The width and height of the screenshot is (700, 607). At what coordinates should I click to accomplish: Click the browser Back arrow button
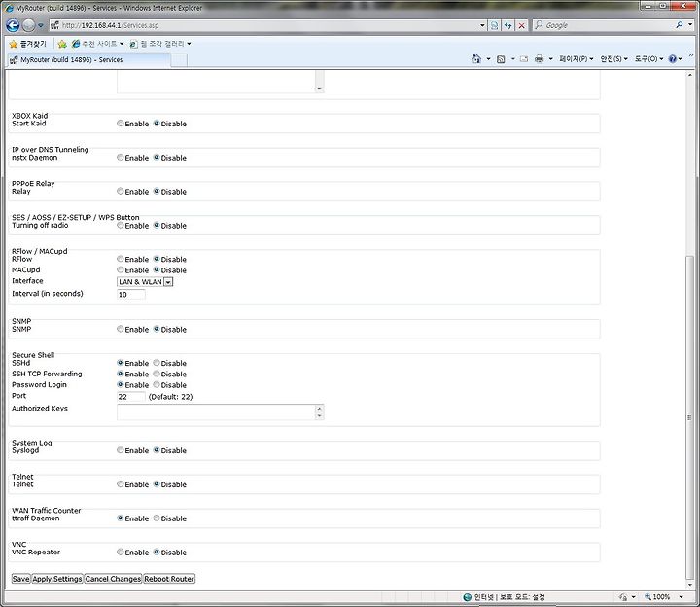tap(13, 25)
